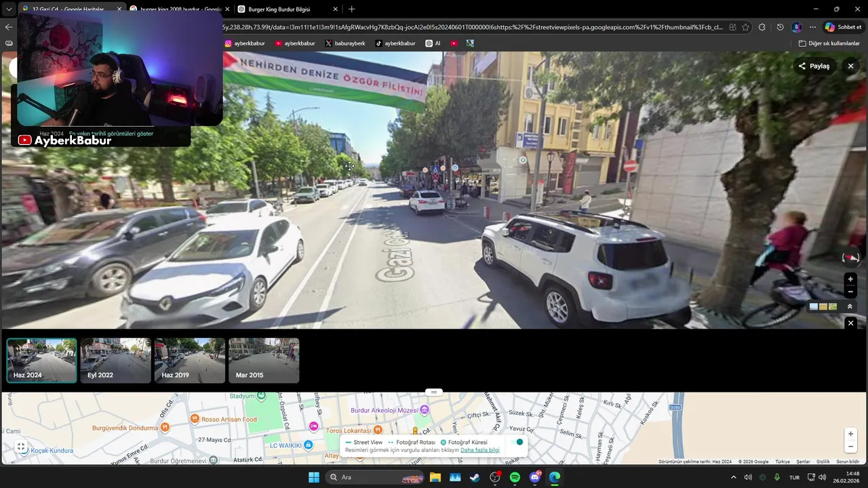Open File Explorer from the taskbar
Screen dimensions: 868x488
click(435, 477)
